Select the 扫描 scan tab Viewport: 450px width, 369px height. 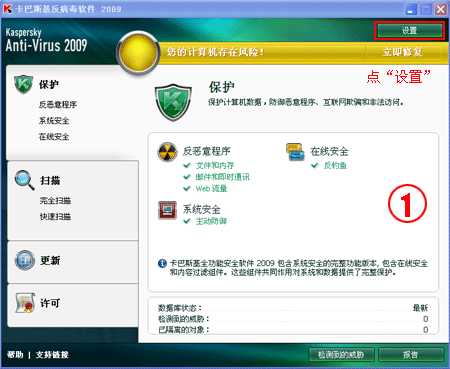tap(50, 181)
